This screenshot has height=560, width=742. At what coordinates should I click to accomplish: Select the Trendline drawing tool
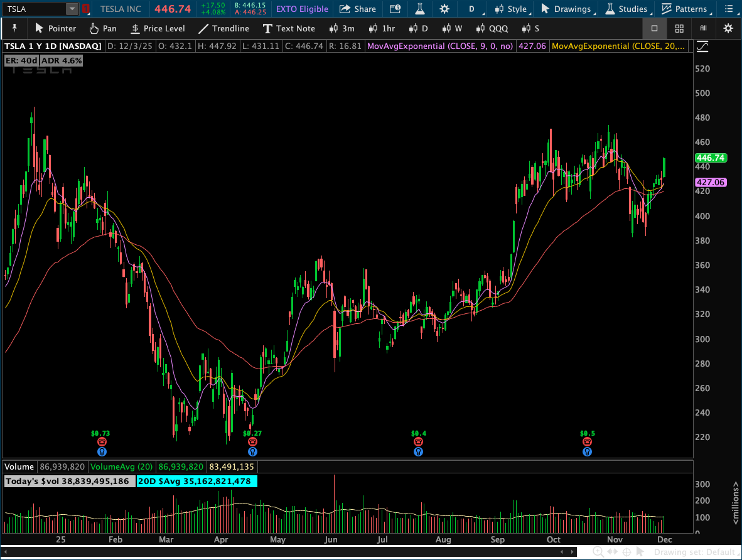point(224,28)
